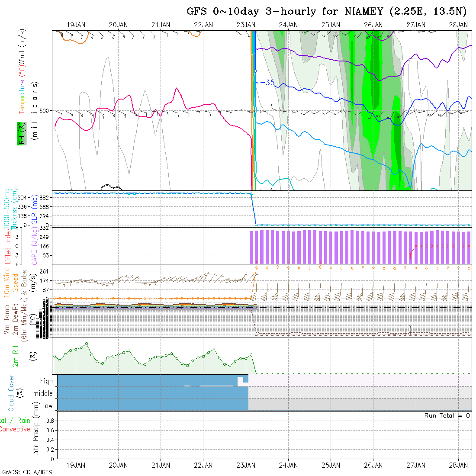Image resolution: width=476 pixels, height=476 pixels.
Task: Click the 0.8 tick on precip axis
Action: coord(49,421)
